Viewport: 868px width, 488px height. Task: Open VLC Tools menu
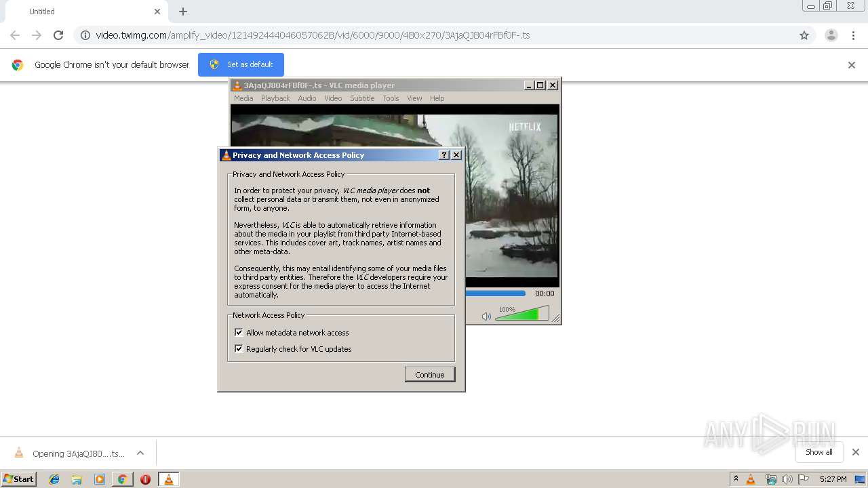pyautogui.click(x=391, y=98)
